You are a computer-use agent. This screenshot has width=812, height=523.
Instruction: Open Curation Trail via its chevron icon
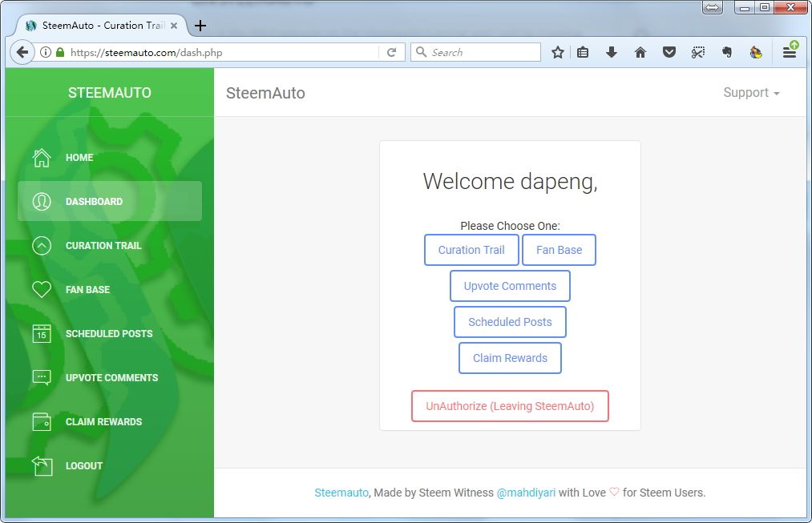tap(42, 246)
